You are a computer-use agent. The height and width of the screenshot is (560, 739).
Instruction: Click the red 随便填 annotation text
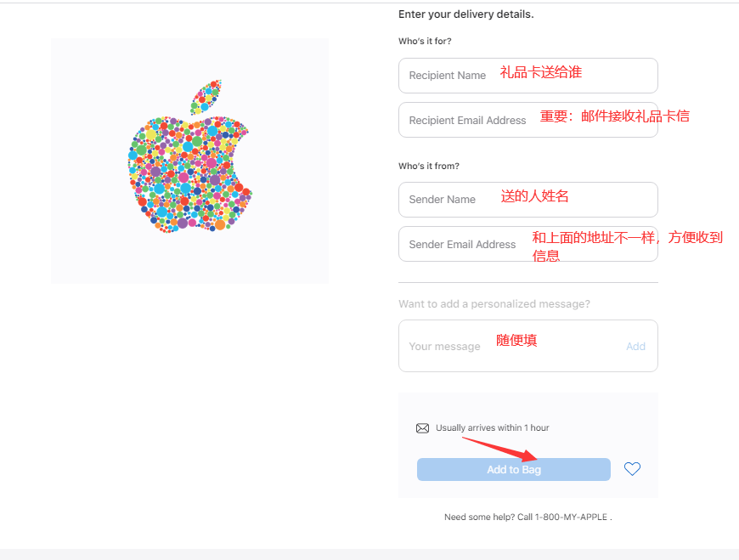point(516,341)
